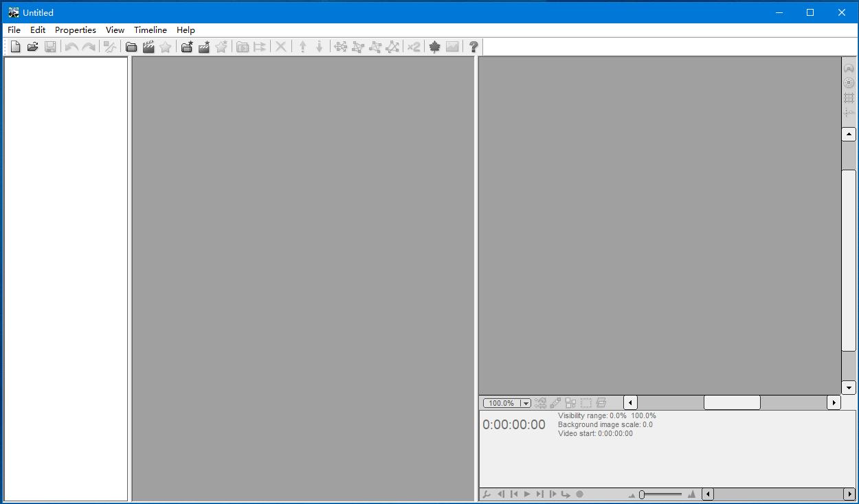Open the Properties menu
The image size is (859, 504).
tap(76, 30)
